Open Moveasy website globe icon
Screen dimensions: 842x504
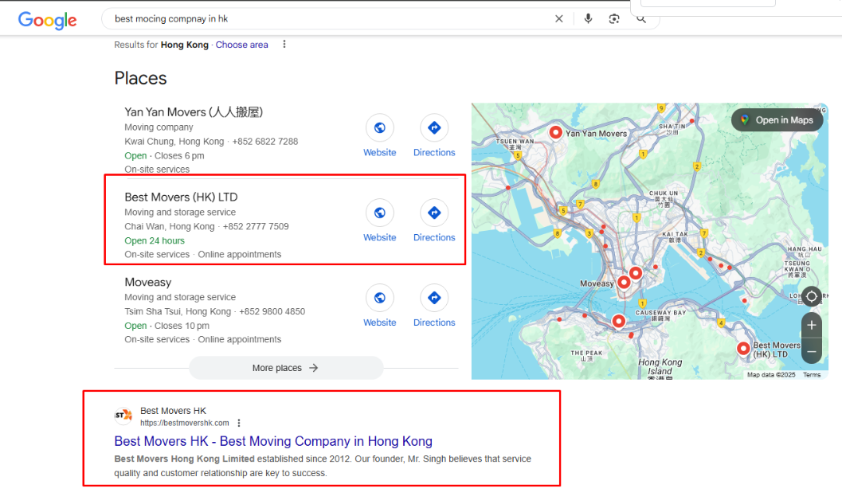pyautogui.click(x=380, y=297)
